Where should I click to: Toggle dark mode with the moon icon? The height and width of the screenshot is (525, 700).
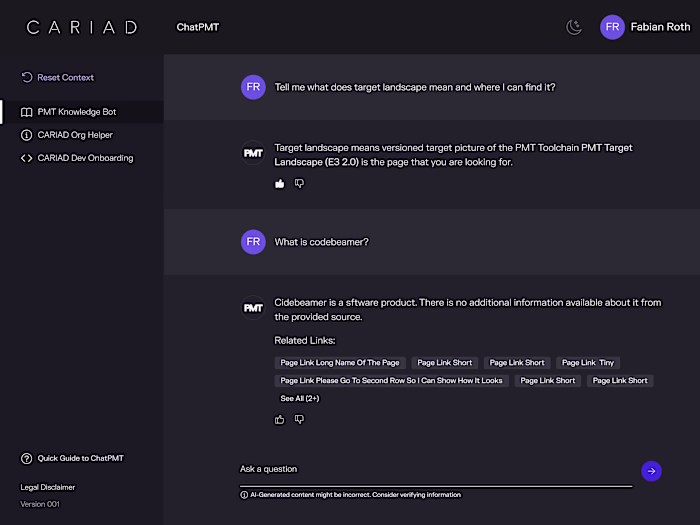[x=574, y=27]
